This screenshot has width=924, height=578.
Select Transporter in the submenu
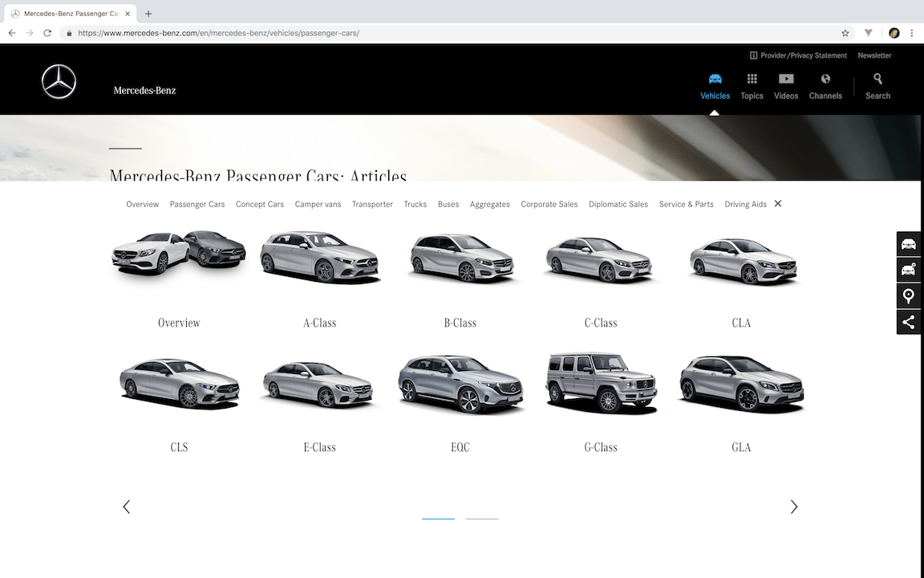click(x=372, y=204)
